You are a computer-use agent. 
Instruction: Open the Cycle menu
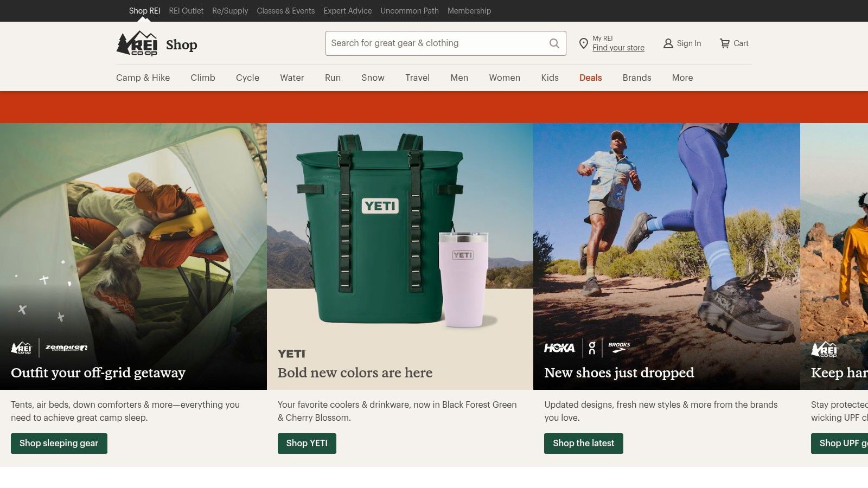[x=247, y=78]
